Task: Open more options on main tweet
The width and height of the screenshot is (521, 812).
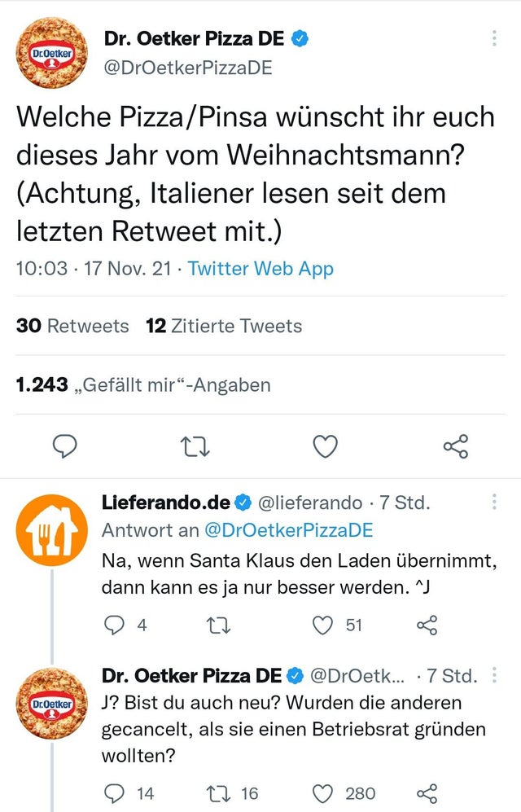Action: click(x=493, y=38)
